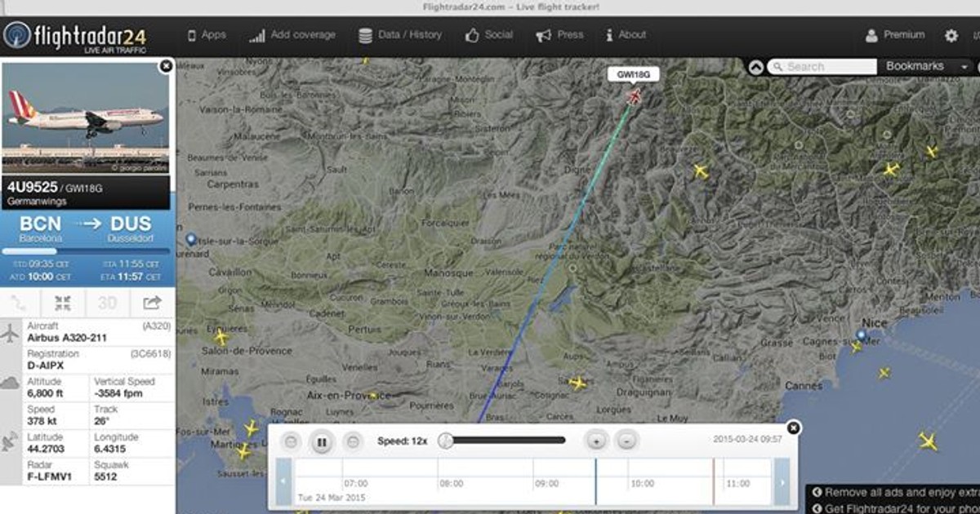Open the Data / History menu

click(x=399, y=35)
